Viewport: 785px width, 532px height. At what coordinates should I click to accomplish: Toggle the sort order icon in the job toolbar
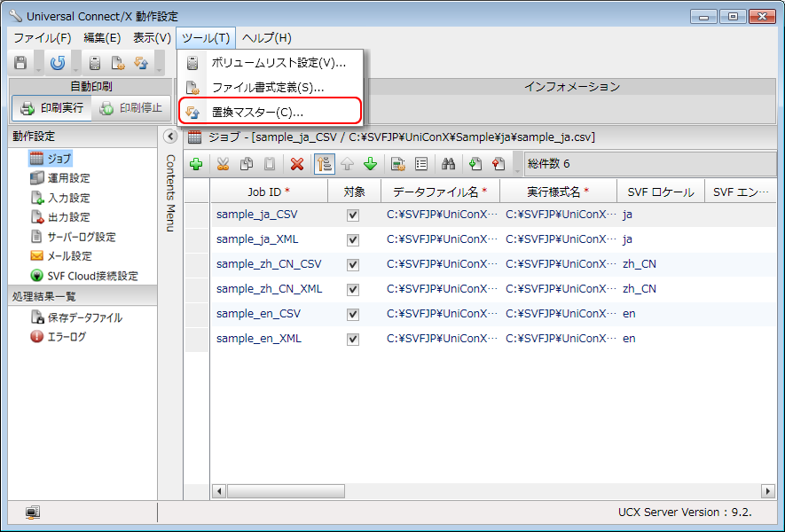coord(325,164)
